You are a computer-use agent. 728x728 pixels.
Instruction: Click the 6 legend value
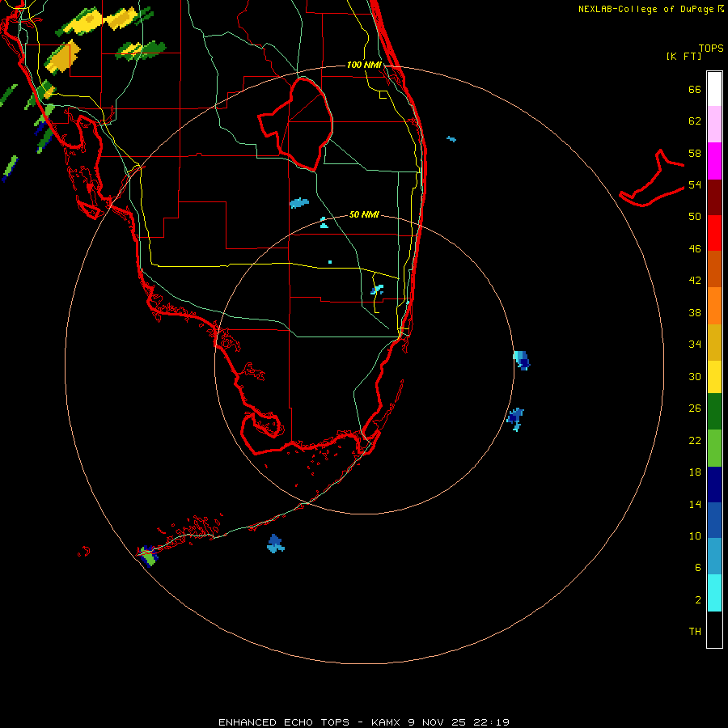(698, 568)
